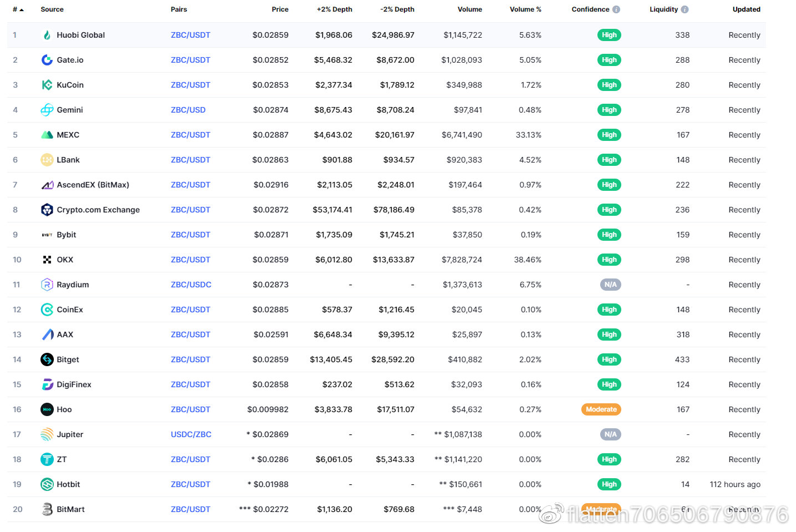Click the Bybit exchange logo
The image size is (796, 532).
click(x=47, y=235)
